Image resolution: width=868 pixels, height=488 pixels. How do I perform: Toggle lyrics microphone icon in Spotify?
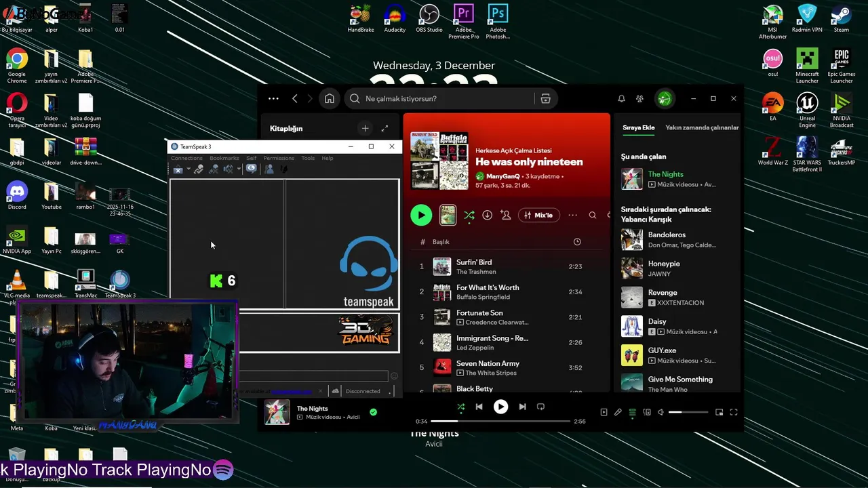pos(618,412)
